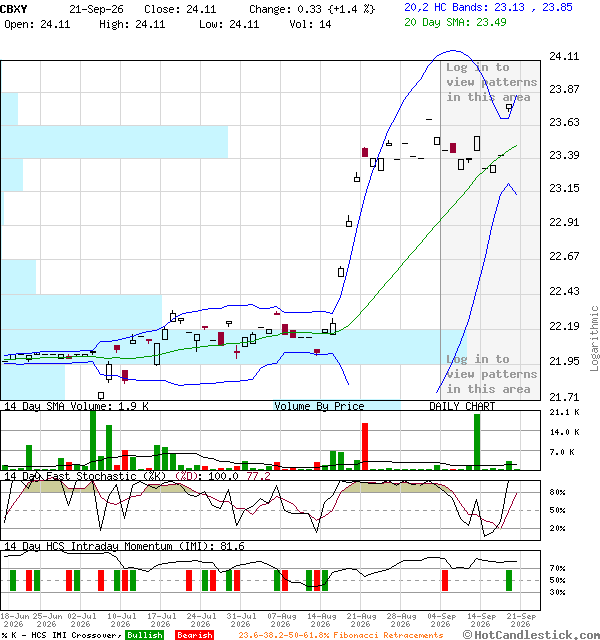
Task: Click the latest candlestick near 23.75
Action: pos(509,108)
